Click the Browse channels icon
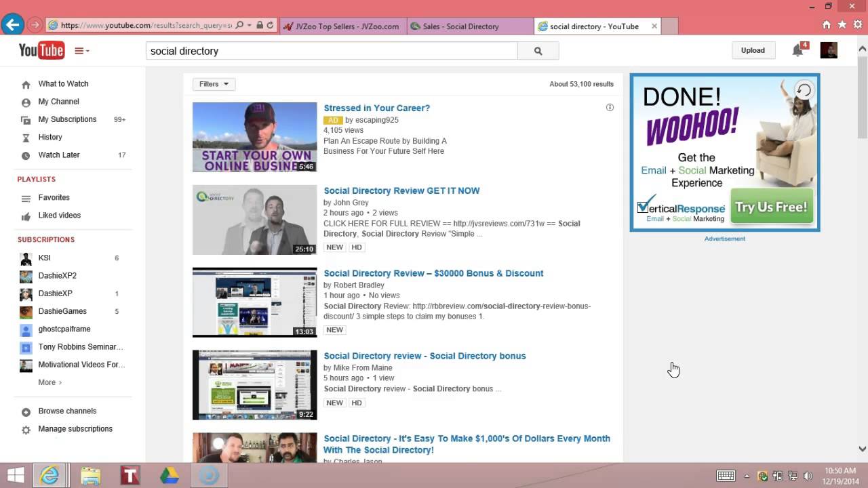The width and height of the screenshot is (868, 488). coord(26,412)
